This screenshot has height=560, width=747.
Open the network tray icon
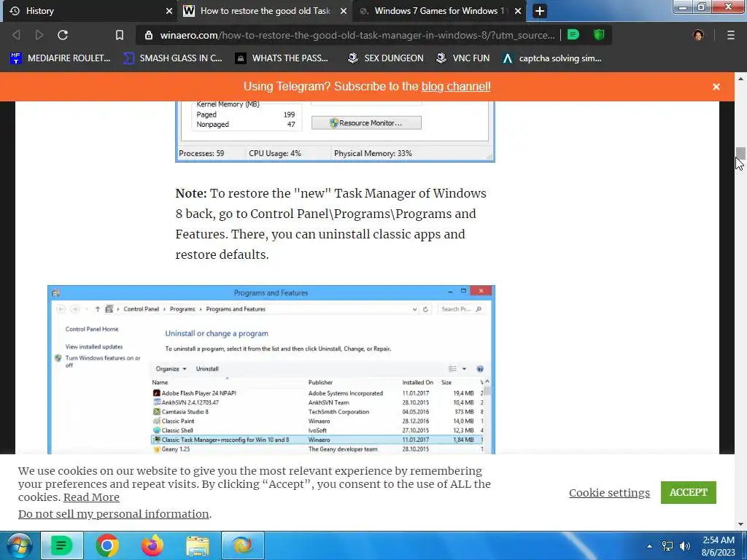[x=667, y=546]
